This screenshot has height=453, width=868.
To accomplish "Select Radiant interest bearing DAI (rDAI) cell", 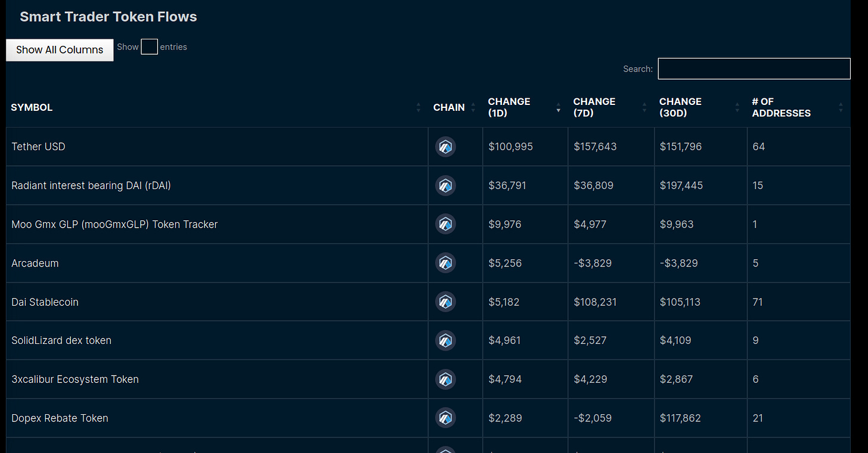I will [217, 185].
